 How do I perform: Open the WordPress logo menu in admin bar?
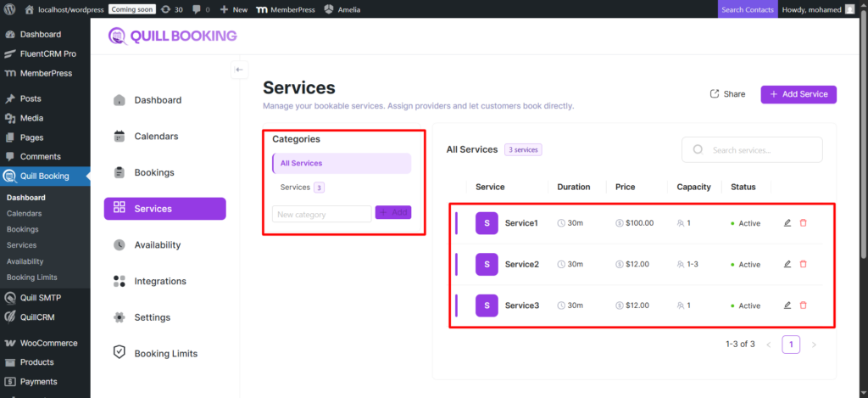[x=10, y=9]
